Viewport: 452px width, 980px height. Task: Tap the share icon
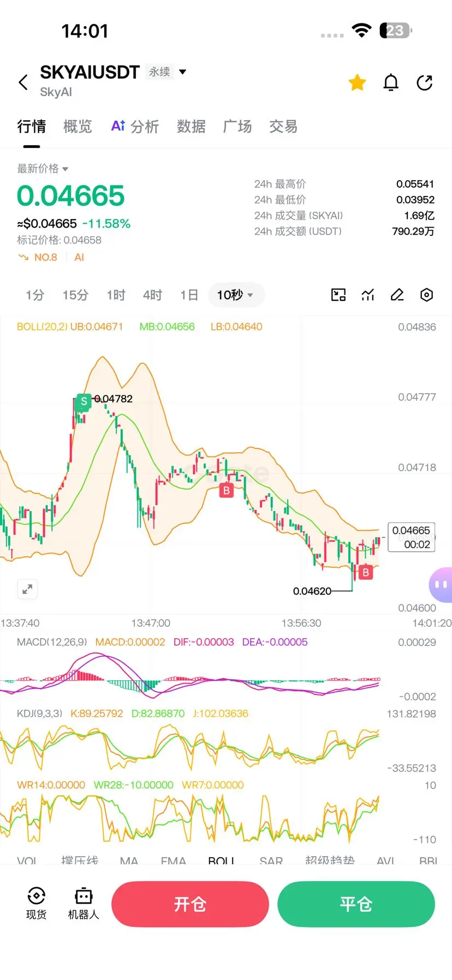coord(425,82)
